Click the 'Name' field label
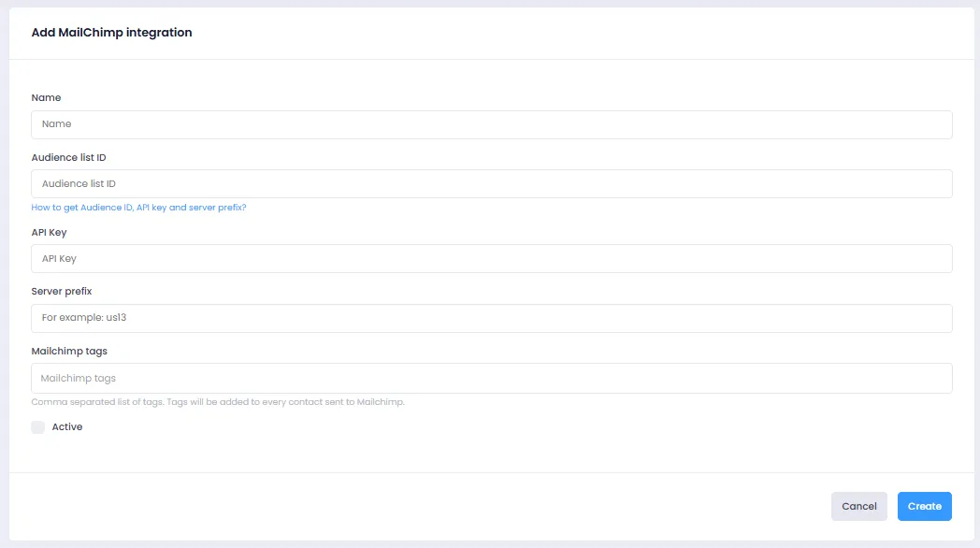Viewport: 980px width, 548px height. [46, 97]
